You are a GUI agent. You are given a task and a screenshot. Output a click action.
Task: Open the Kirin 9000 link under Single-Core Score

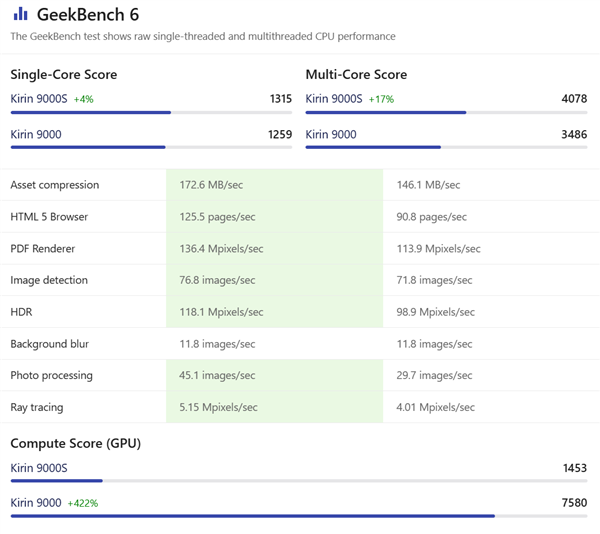pos(33,134)
